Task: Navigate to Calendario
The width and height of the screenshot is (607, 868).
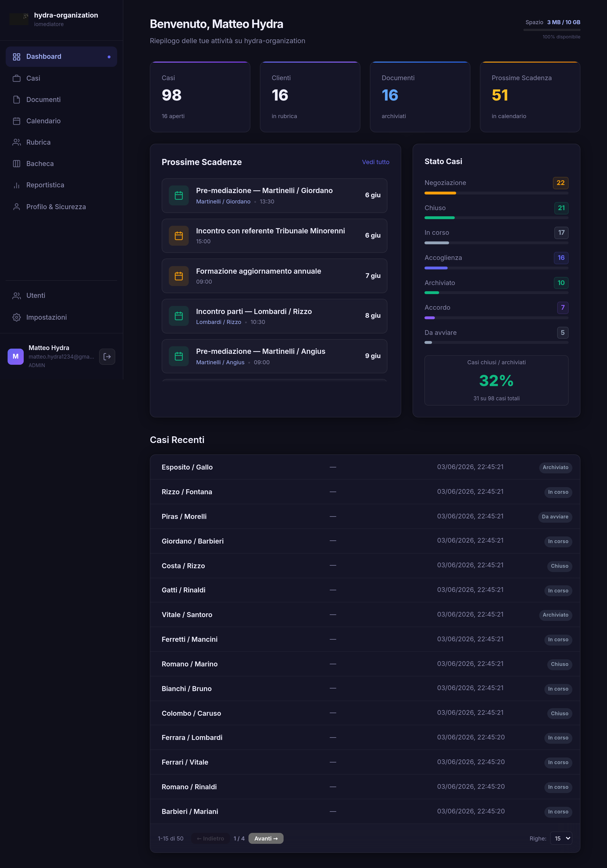Action: (x=61, y=121)
